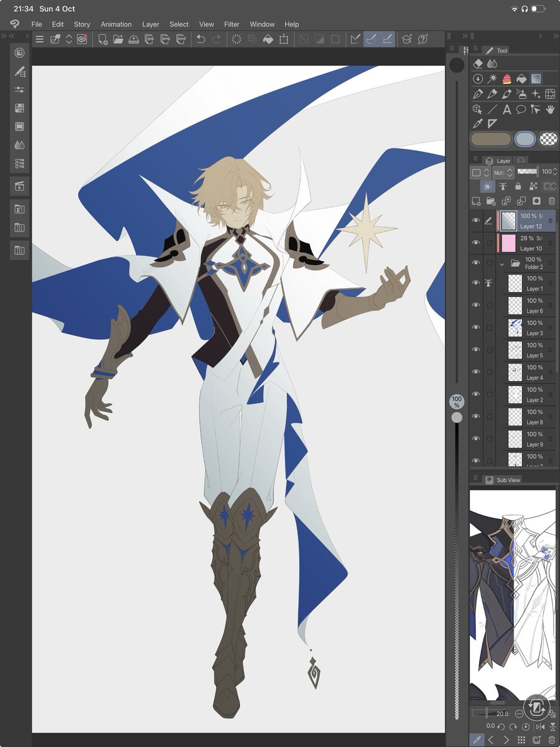The width and height of the screenshot is (560, 747).
Task: Select the Figure line tool
Action: tap(492, 110)
